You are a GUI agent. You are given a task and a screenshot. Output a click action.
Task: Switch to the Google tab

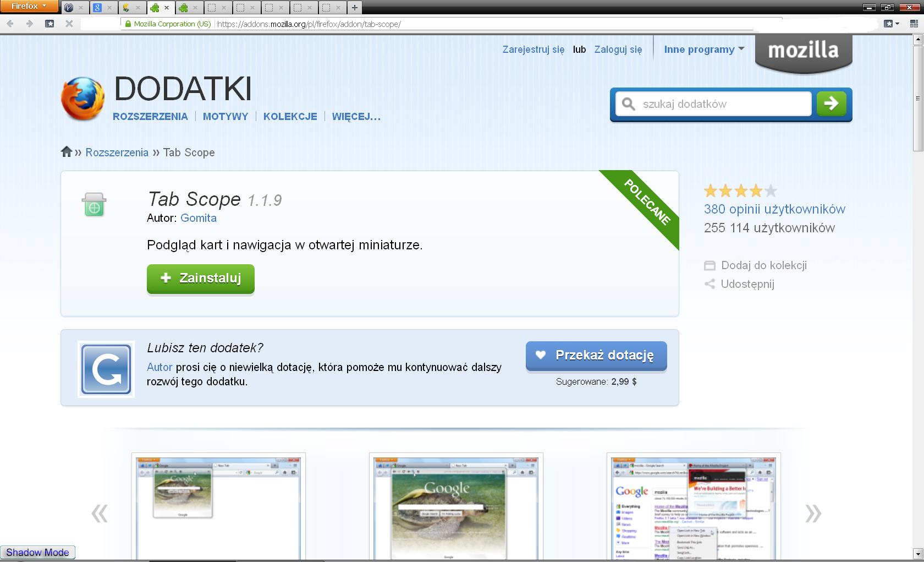103,8
